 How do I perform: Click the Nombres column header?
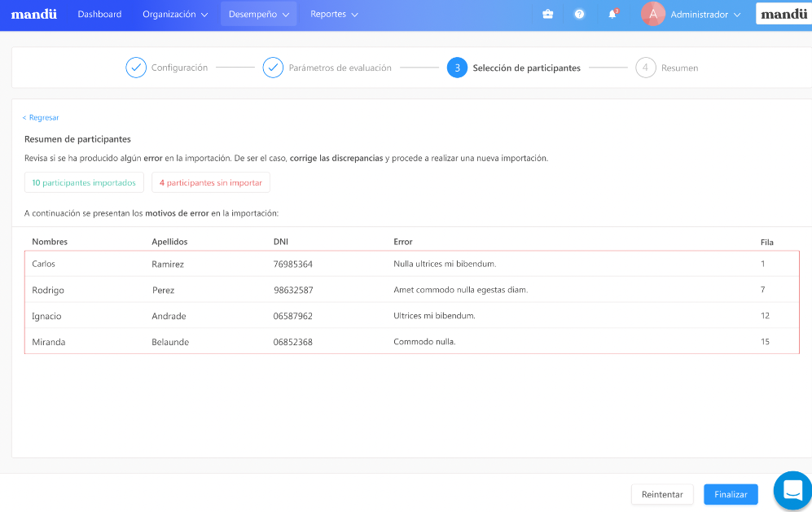tap(50, 242)
